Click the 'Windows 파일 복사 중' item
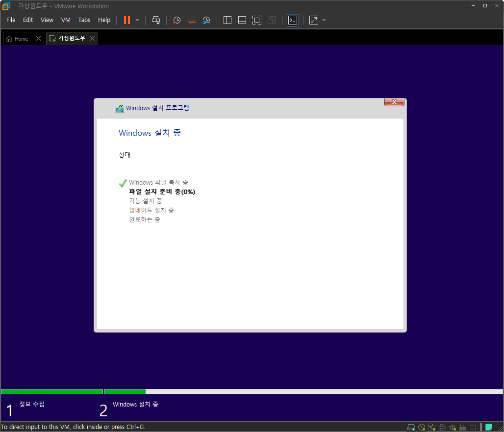The image size is (504, 432). [x=158, y=182]
